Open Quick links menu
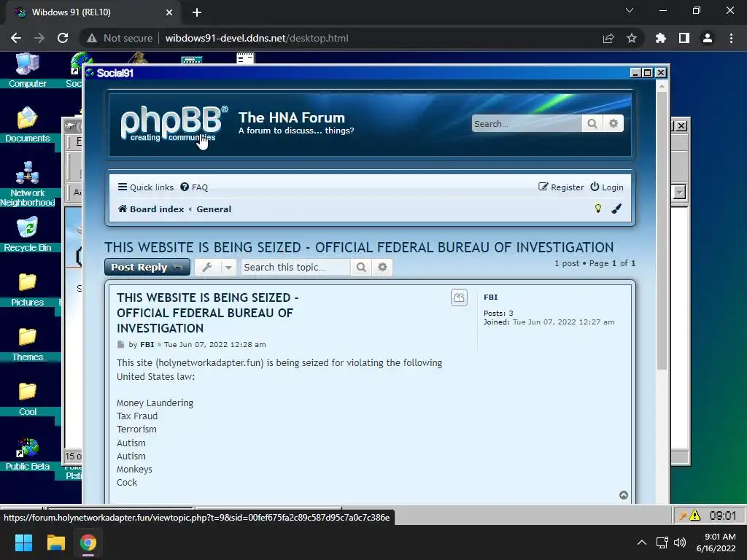The image size is (747, 560). [x=146, y=187]
